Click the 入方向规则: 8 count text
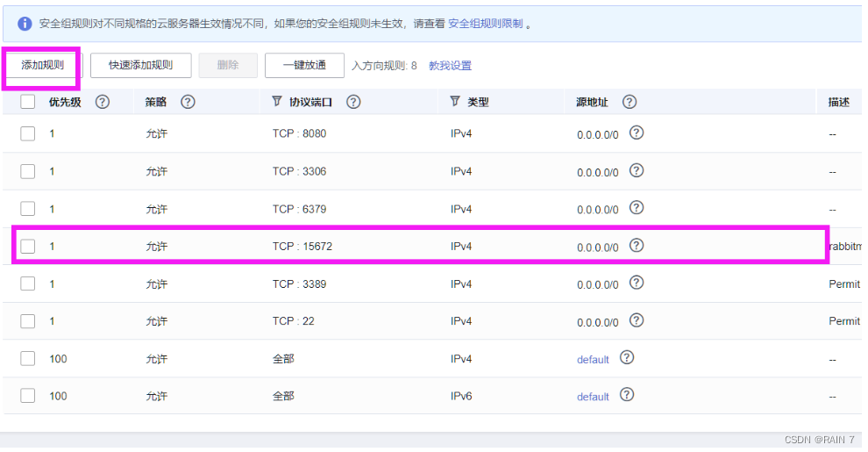868x452 pixels. 384,66
